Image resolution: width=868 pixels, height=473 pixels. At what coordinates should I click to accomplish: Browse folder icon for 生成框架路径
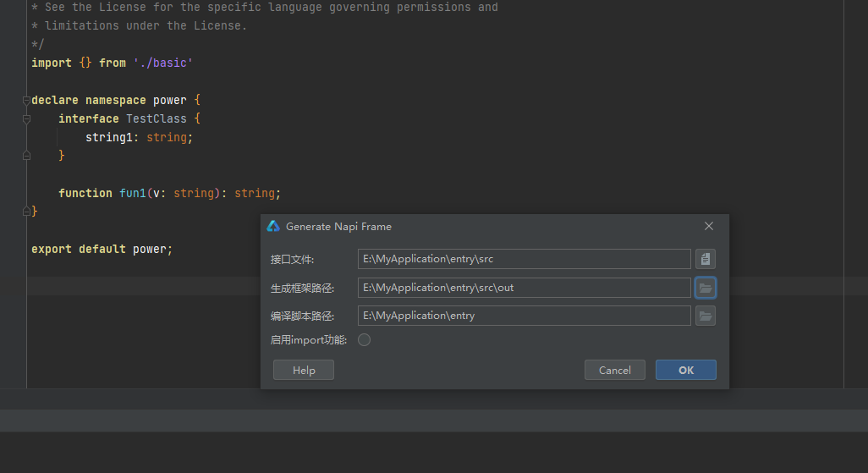(x=706, y=288)
